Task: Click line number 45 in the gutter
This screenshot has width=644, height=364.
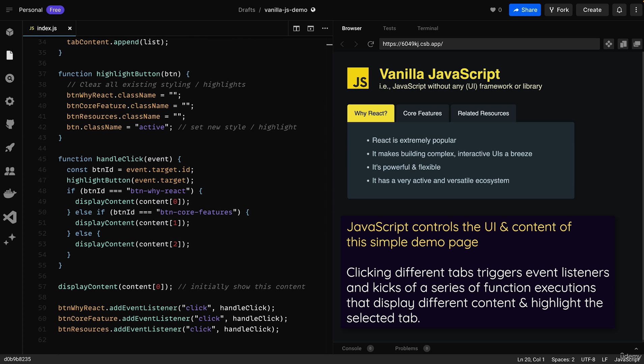Action: 42,159
